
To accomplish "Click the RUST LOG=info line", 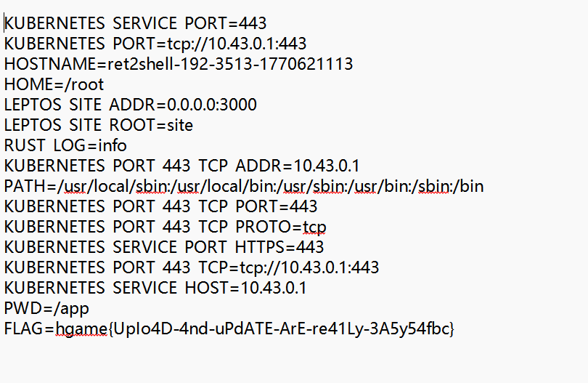I will tap(65, 145).
